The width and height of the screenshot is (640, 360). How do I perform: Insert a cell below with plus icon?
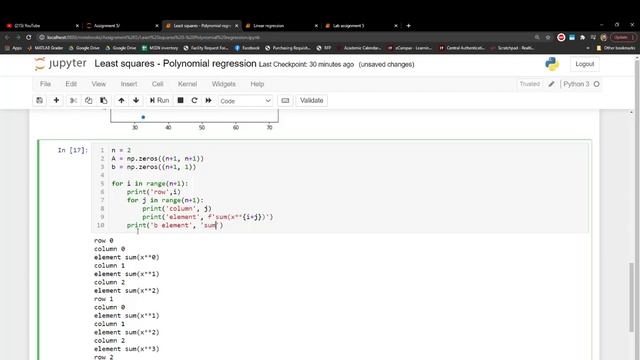point(56,100)
